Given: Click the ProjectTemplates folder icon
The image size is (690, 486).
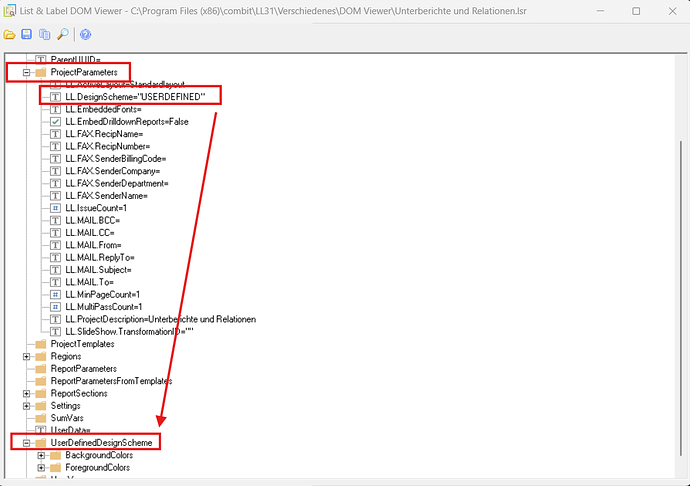Looking at the screenshot, I should (x=40, y=344).
